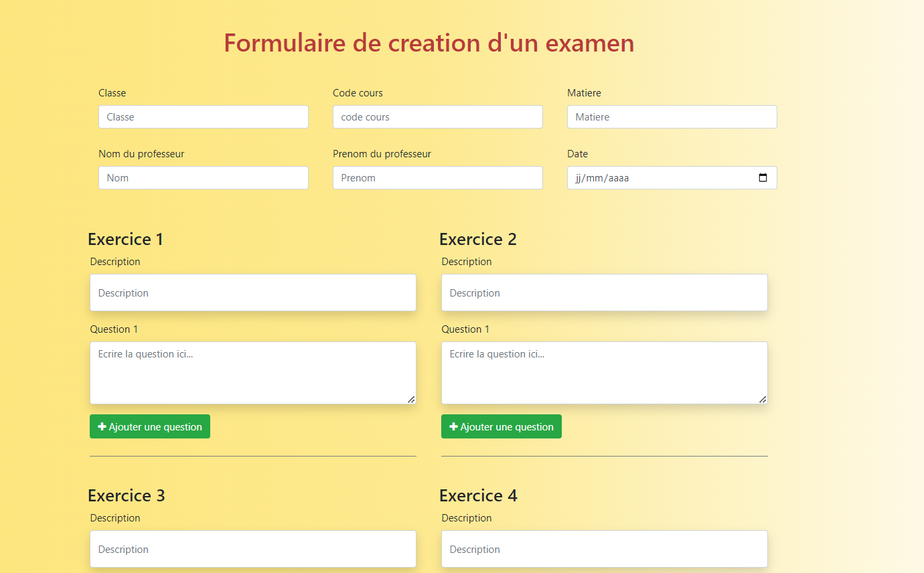The width and height of the screenshot is (924, 573).
Task: Click Exercice 1 Question 1 textarea
Action: (x=253, y=373)
